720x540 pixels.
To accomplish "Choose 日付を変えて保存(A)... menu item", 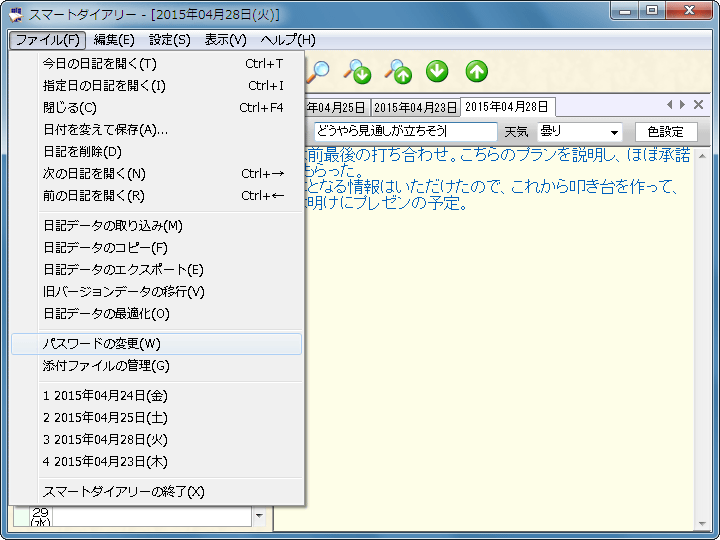I will (x=157, y=130).
